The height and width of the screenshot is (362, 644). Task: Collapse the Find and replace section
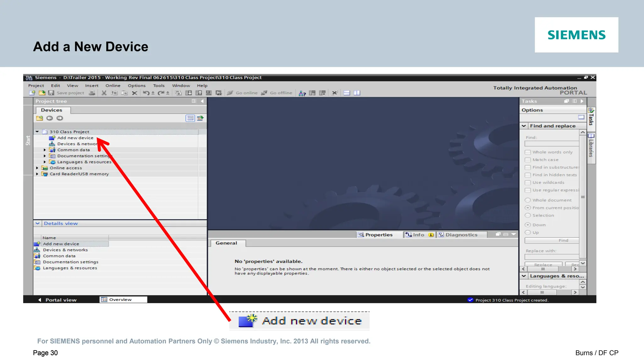point(524,126)
